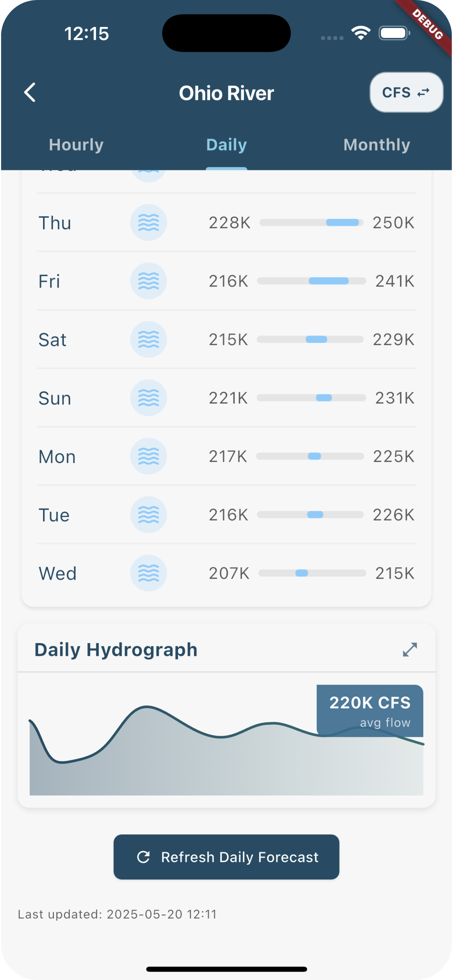Tap the back arrow icon
The height and width of the screenshot is (980, 453).
point(30,93)
